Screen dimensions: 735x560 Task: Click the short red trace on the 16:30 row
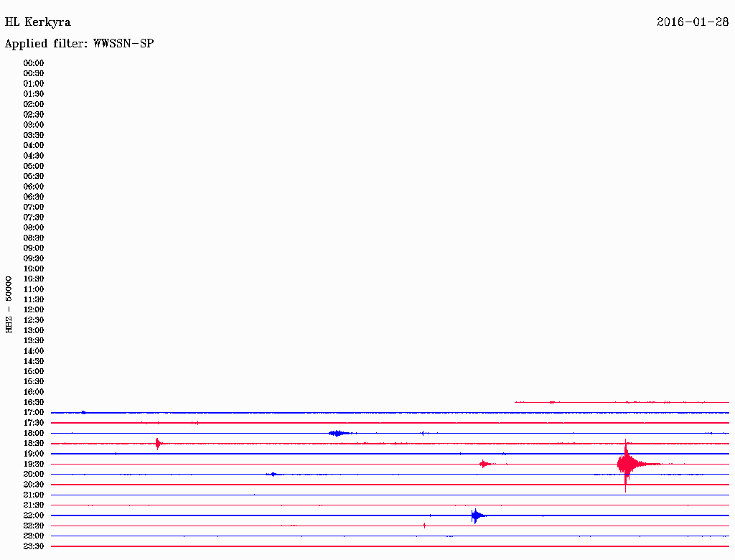click(622, 403)
